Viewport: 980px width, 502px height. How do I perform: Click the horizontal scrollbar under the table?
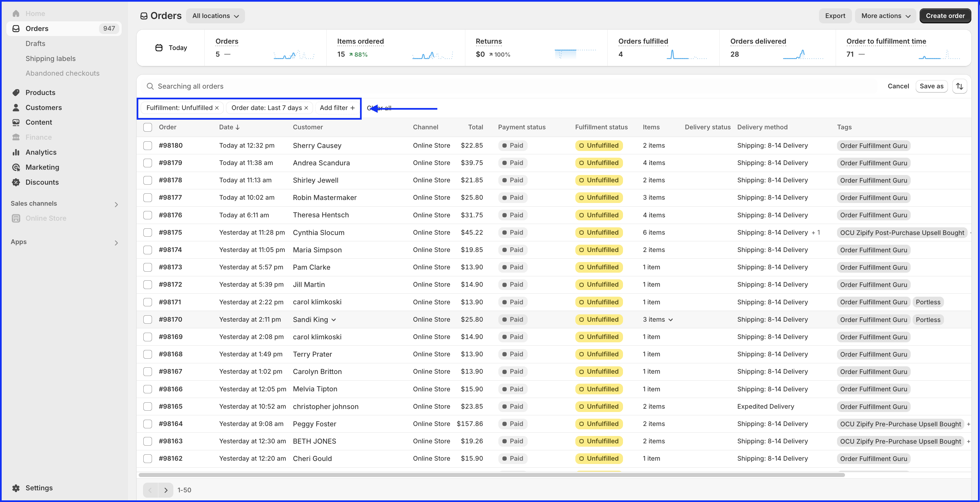coord(492,475)
